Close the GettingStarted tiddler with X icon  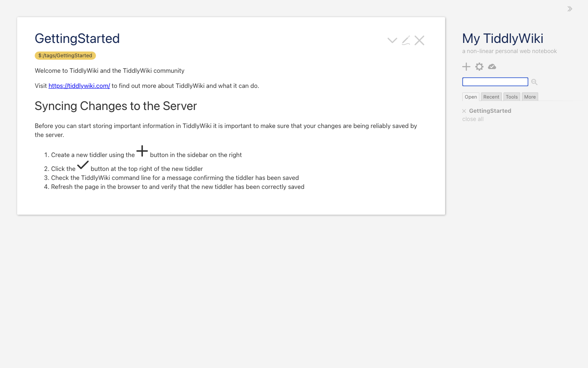pos(419,40)
